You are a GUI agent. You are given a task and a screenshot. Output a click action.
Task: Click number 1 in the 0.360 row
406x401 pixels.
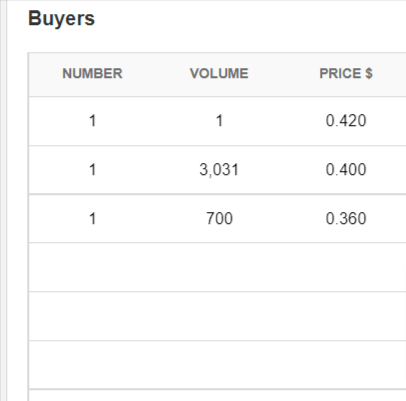tap(92, 219)
